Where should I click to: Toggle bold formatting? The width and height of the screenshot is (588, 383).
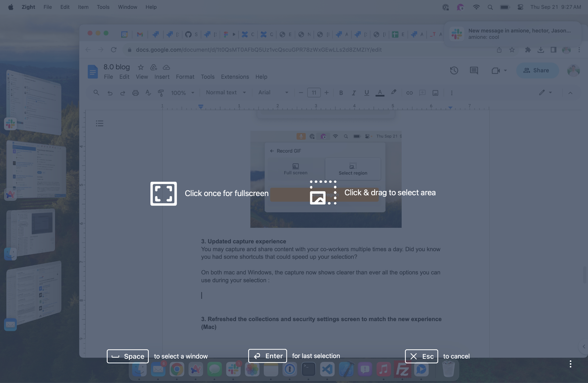coord(341,93)
